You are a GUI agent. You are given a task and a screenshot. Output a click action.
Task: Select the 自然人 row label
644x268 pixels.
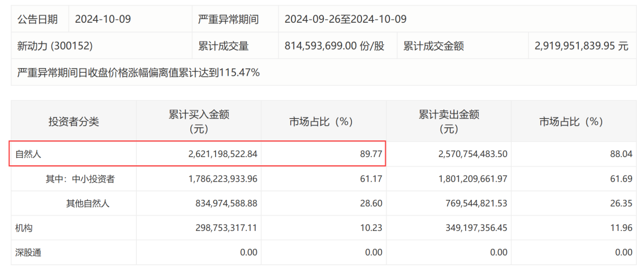29,154
